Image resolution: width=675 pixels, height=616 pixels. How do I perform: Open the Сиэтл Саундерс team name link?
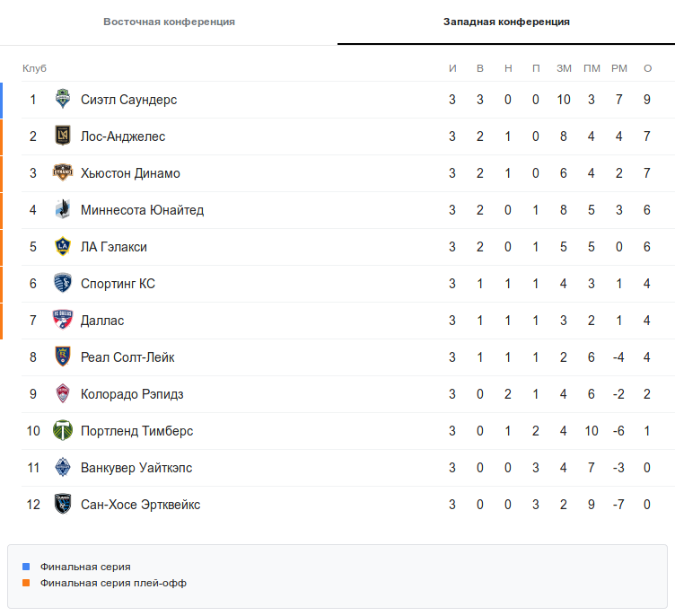(128, 100)
